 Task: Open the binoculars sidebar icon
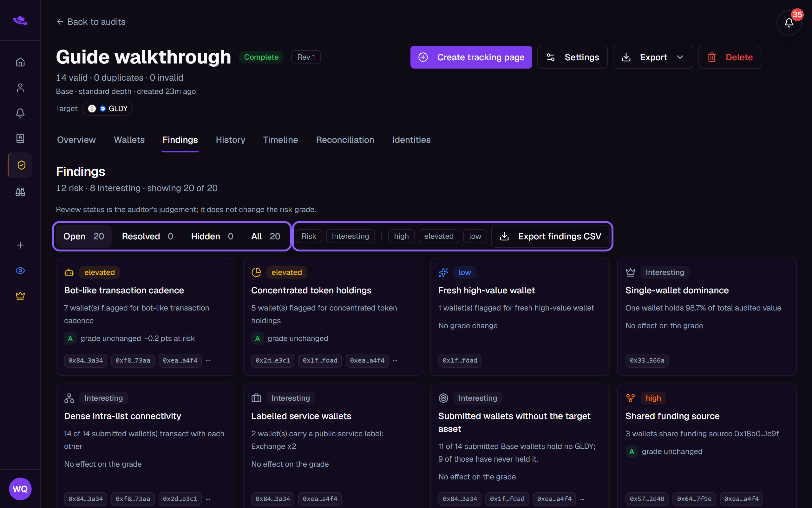[20, 192]
